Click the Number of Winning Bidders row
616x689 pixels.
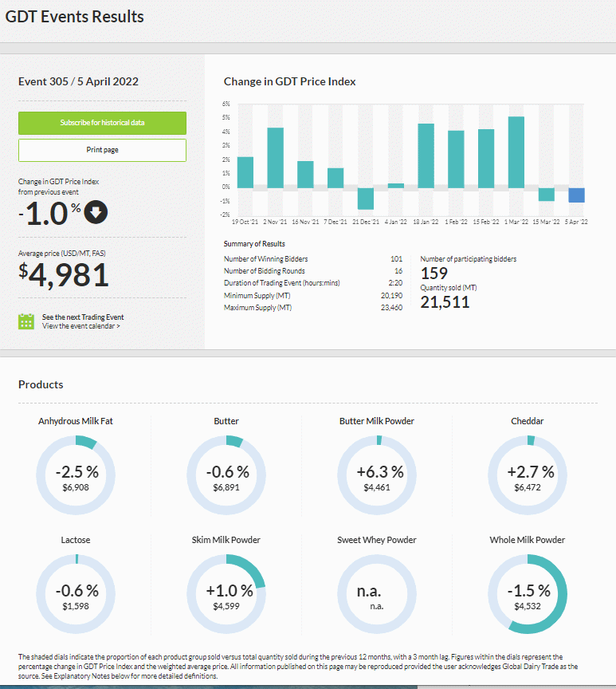coord(313,259)
